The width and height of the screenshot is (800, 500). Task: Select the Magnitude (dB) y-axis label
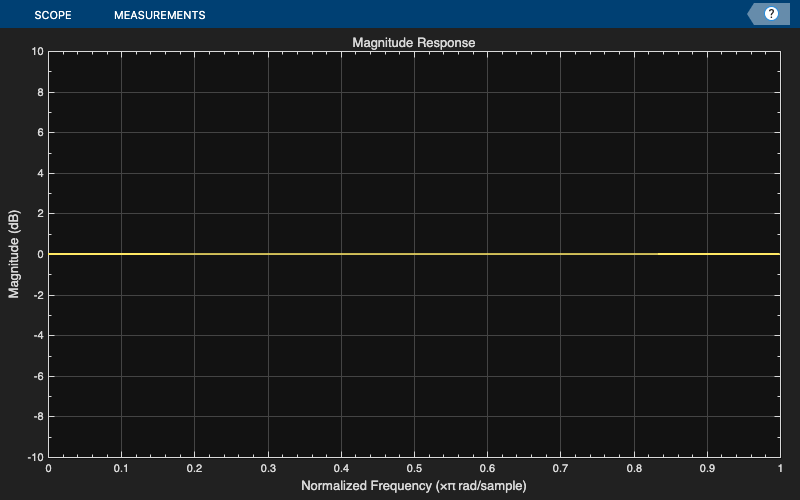13,254
